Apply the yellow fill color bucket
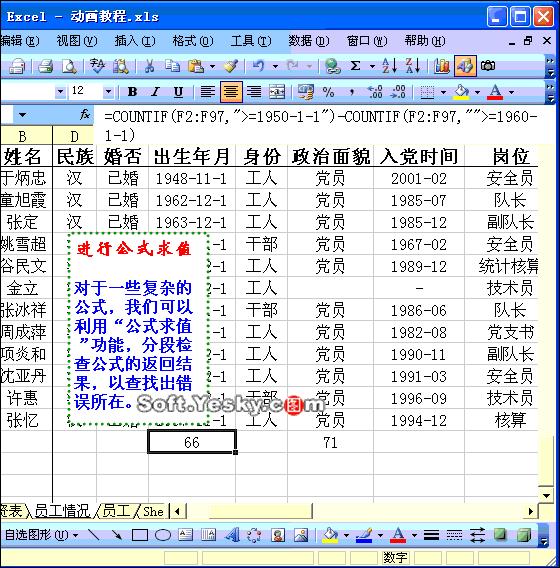560x568 pixels. tap(461, 92)
